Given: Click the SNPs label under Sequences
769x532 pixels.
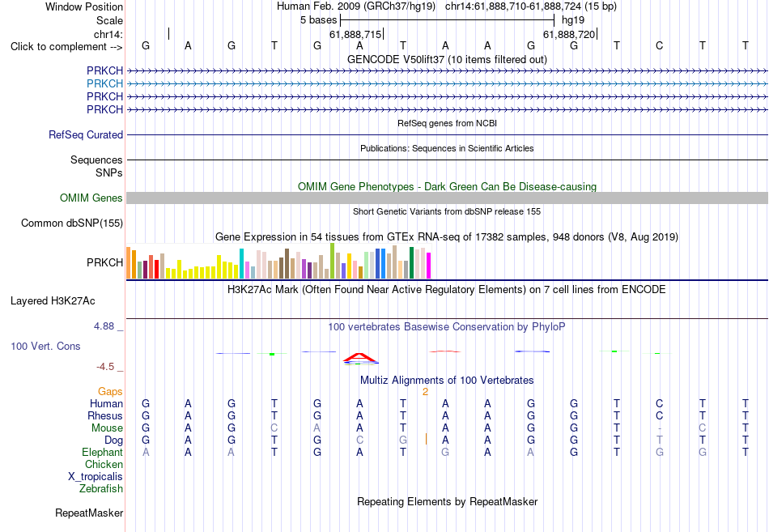Looking at the screenshot, I should [x=109, y=172].
